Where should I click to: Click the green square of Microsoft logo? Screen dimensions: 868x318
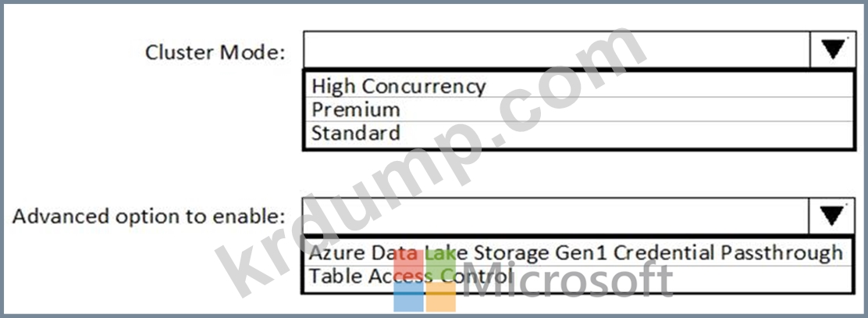441,264
